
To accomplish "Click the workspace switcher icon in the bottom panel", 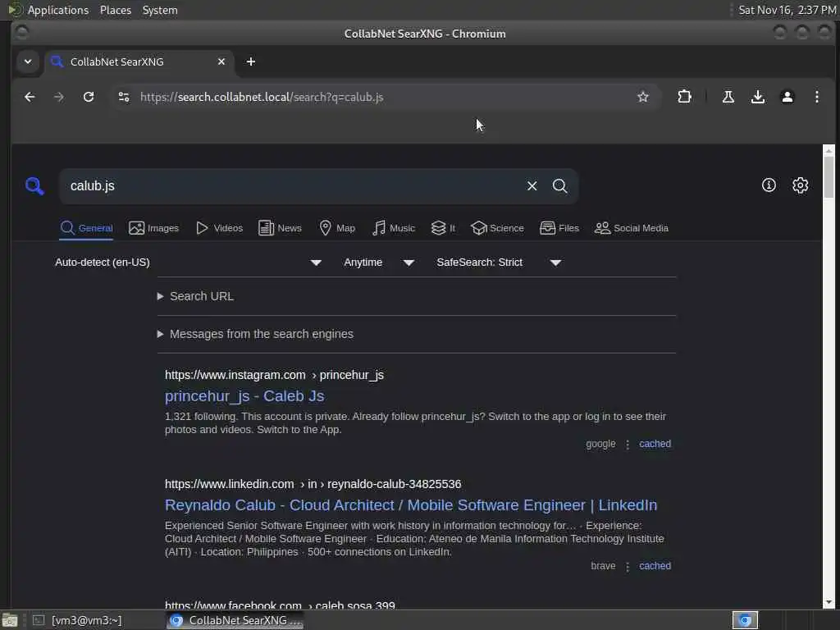I will click(745, 620).
